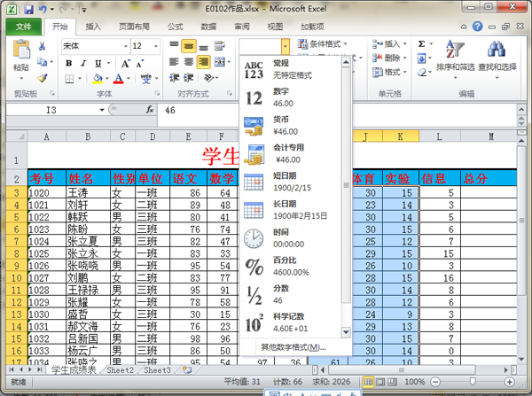Click the Fill down icon
This screenshot has height=396, width=532.
point(421,58)
